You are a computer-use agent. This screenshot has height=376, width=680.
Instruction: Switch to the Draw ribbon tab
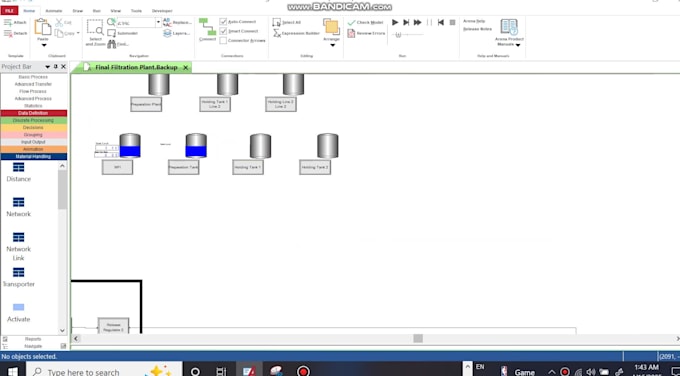coord(78,10)
